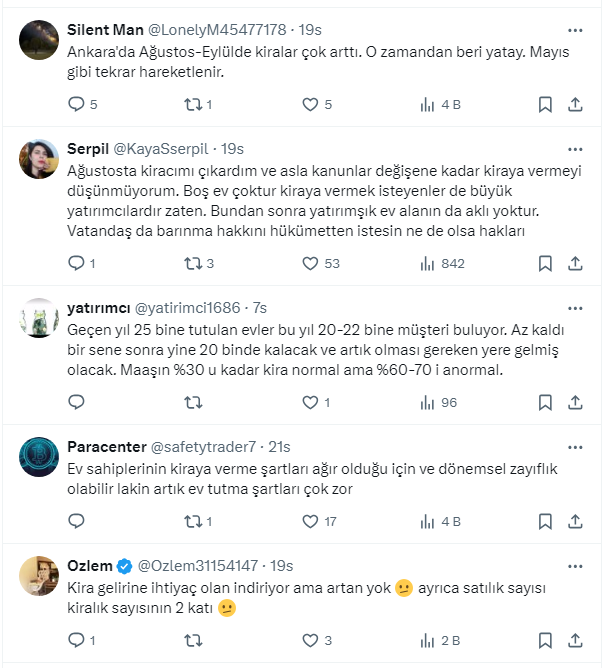Expand three-dot menu on yatırımcı's tweet

point(575,306)
